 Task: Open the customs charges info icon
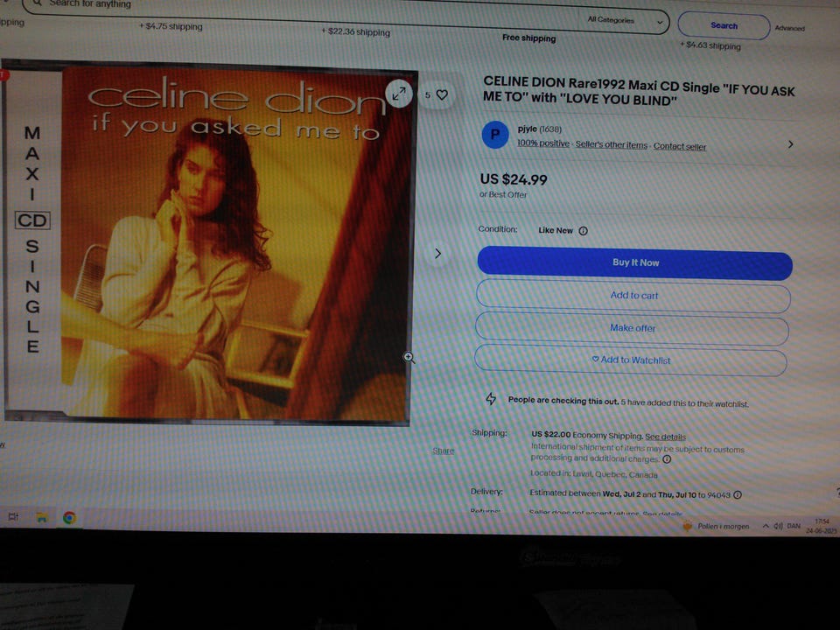click(x=667, y=459)
